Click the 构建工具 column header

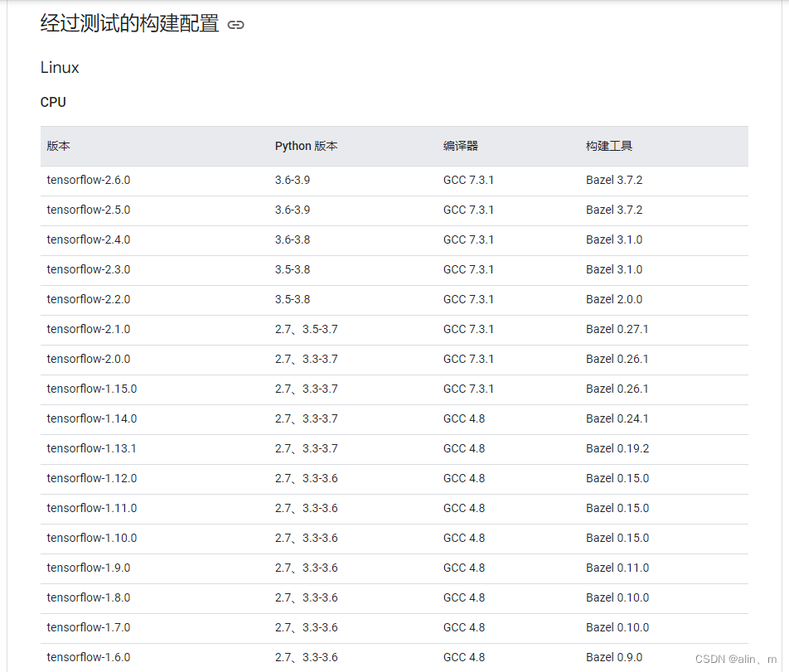609,146
